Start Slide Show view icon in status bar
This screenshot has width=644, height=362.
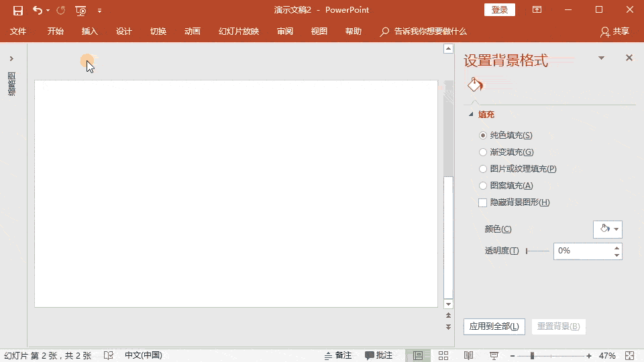494,355
